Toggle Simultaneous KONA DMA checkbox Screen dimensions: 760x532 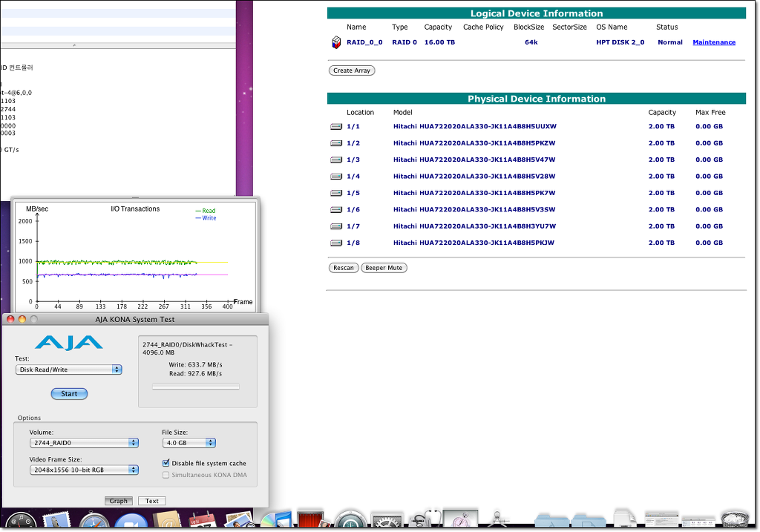tap(166, 475)
